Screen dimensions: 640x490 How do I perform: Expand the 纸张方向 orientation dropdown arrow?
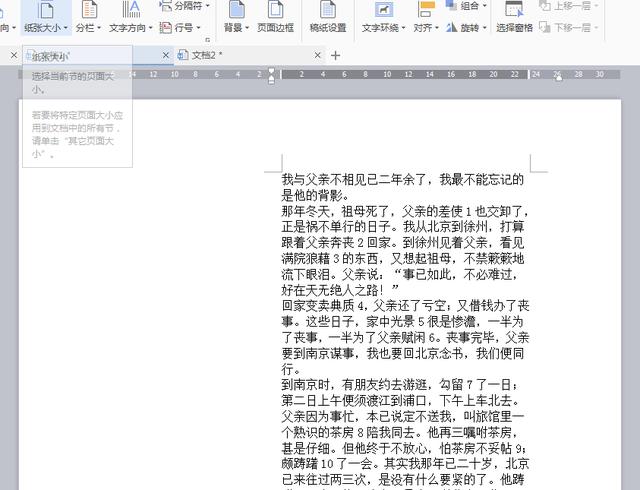13,28
